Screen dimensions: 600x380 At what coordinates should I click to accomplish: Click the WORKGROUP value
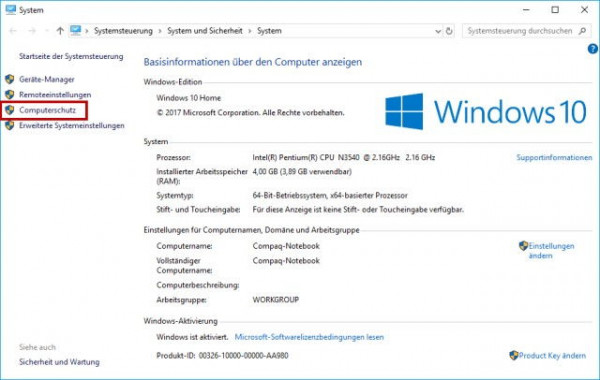pyautogui.click(x=276, y=300)
